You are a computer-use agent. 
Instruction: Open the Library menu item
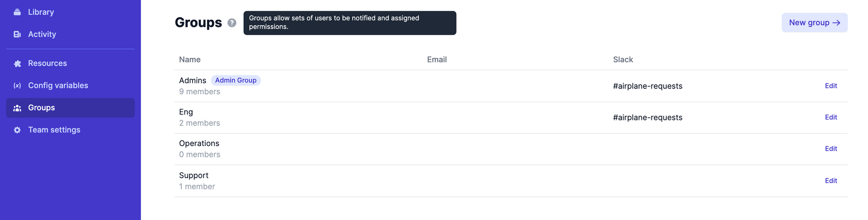click(70, 12)
